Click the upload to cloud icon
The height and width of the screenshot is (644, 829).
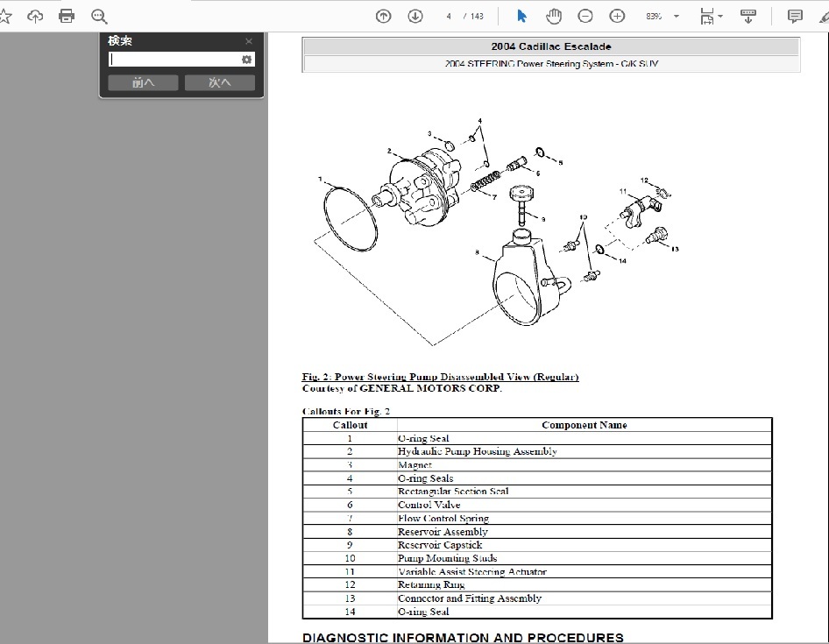click(35, 17)
